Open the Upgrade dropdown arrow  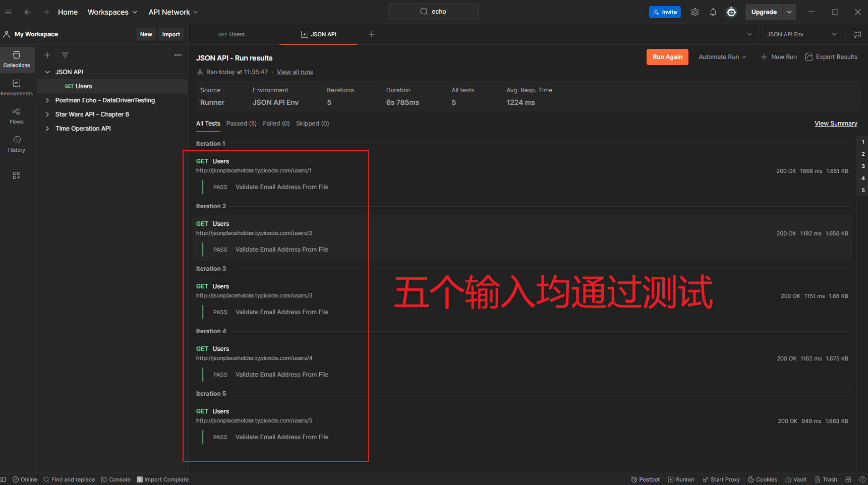tap(789, 12)
